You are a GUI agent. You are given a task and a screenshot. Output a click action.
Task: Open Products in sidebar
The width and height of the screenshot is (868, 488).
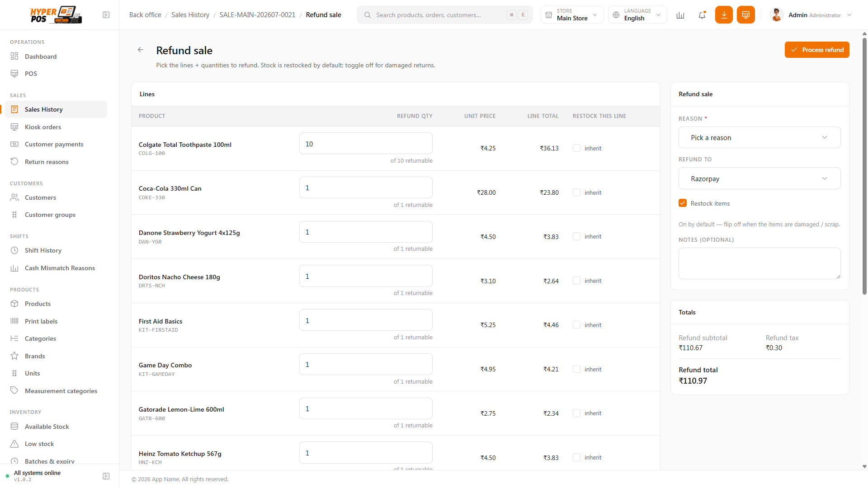(x=56, y=304)
